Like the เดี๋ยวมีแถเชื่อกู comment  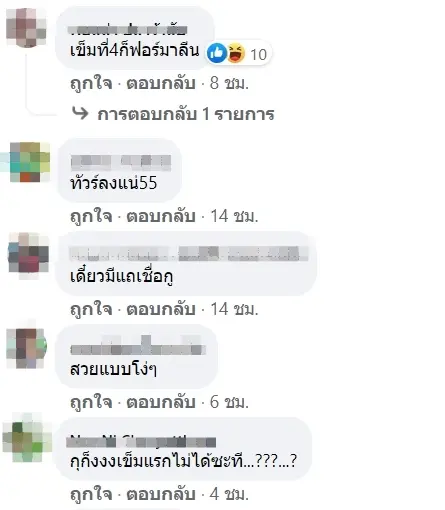[x=91, y=309]
